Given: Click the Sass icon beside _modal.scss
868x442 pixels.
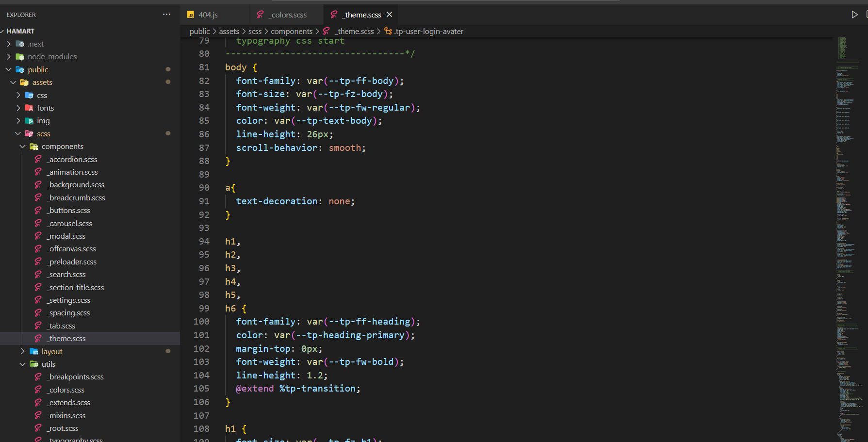Looking at the screenshot, I should 38,236.
